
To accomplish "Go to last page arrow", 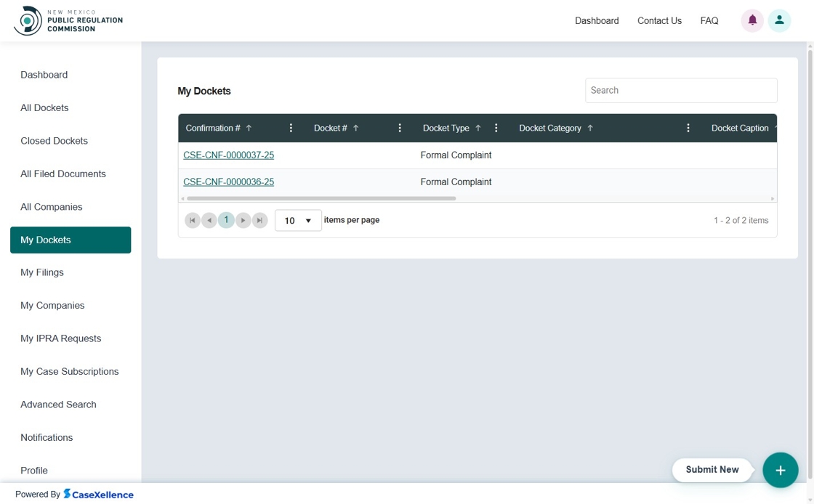I will [260, 220].
